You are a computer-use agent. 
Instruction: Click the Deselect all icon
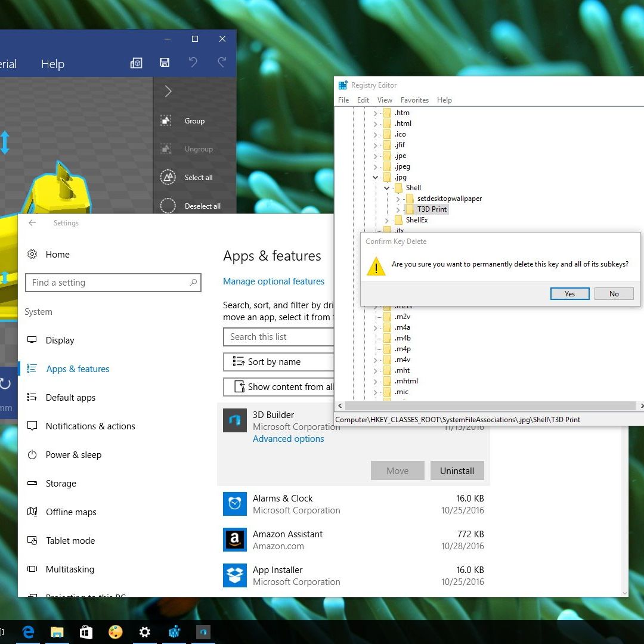tap(168, 206)
